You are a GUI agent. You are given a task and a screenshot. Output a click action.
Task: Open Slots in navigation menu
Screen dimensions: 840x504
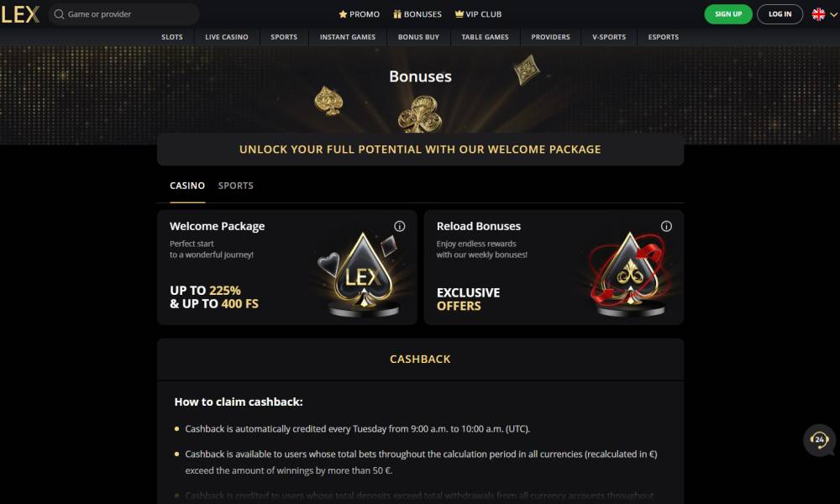point(173,37)
